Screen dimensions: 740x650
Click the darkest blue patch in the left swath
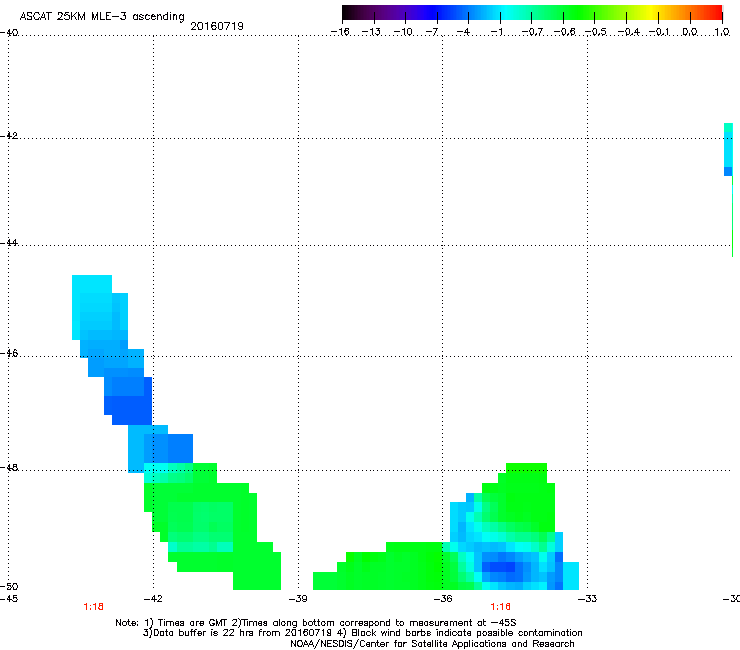coord(128,410)
